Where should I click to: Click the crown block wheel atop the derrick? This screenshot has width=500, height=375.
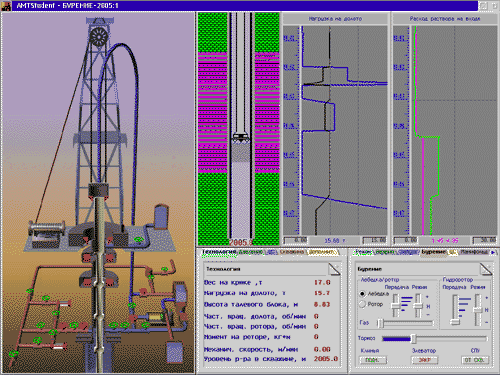tap(99, 36)
